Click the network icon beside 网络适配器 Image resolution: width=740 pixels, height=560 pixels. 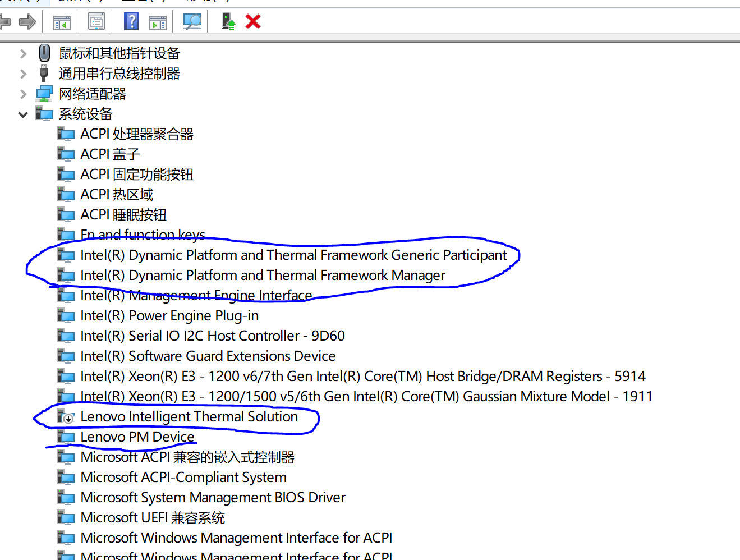[44, 94]
